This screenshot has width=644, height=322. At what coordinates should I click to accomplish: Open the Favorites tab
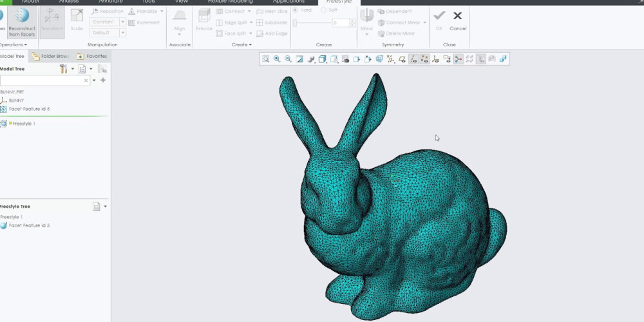(x=91, y=56)
